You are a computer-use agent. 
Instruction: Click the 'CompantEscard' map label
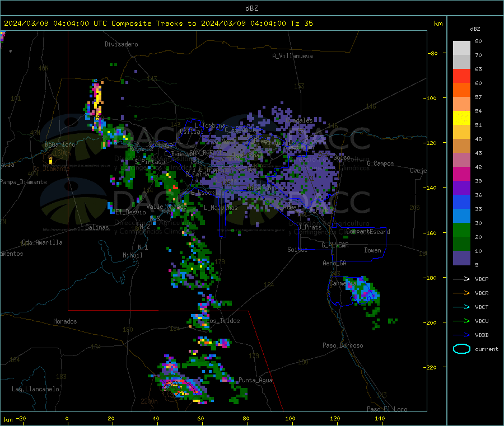coord(368,232)
